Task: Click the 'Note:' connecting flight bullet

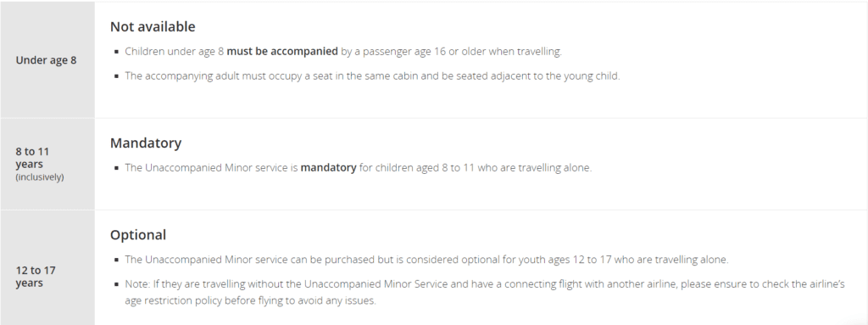Action: 484,292
